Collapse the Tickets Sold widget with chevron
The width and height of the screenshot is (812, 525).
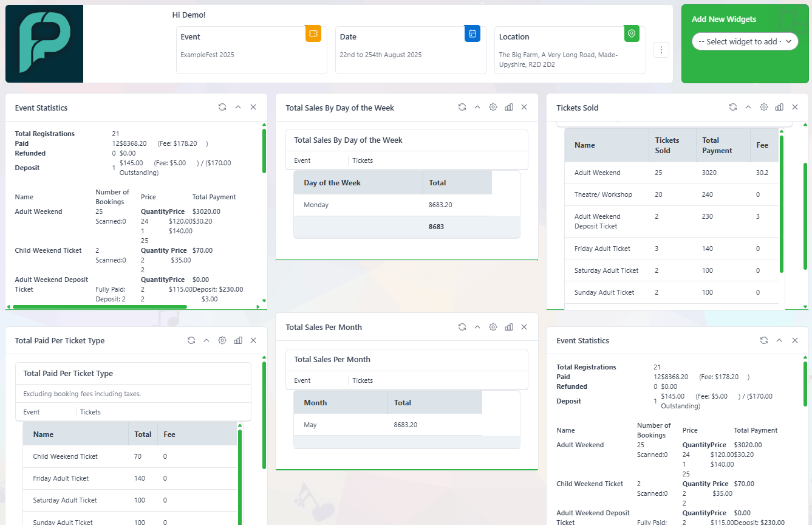point(748,107)
